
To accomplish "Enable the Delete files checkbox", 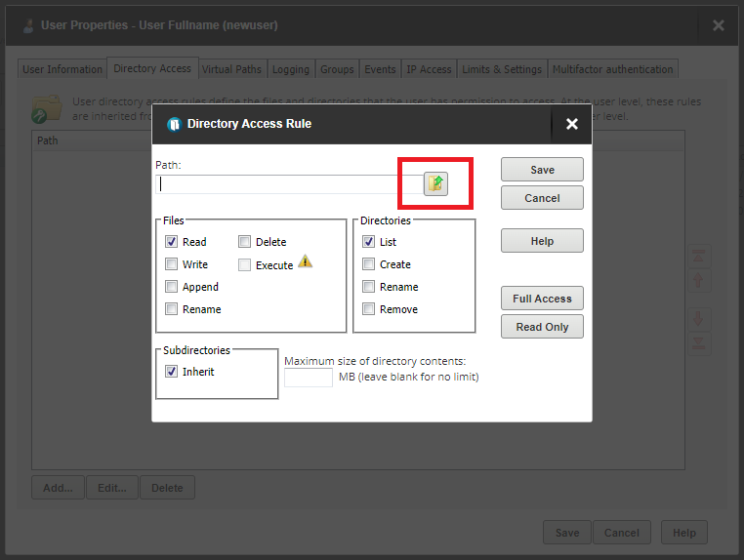I will 245,242.
